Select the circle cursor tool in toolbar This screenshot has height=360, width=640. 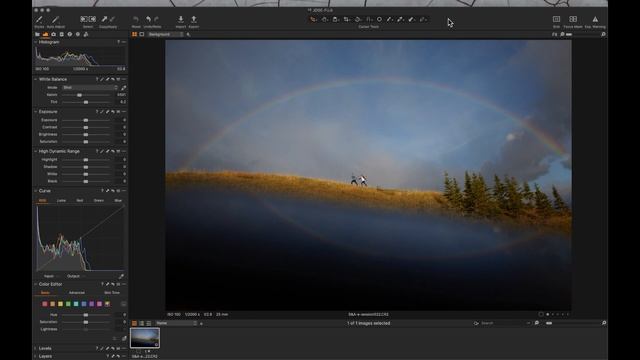click(379, 19)
